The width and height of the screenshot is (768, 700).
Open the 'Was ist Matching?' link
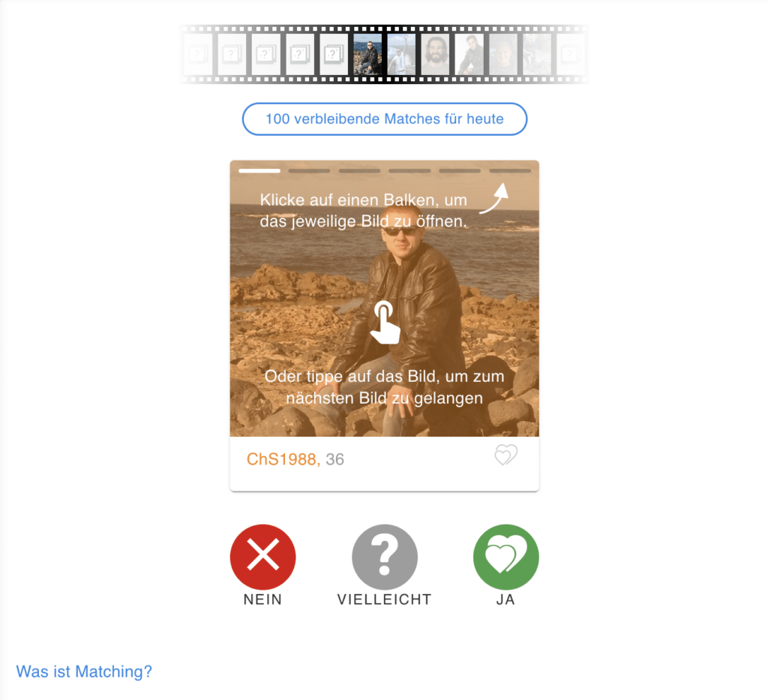click(x=84, y=671)
